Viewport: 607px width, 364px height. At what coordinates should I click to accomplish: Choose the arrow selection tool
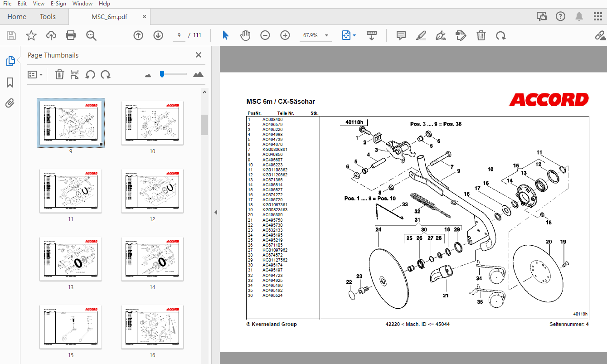tap(225, 35)
